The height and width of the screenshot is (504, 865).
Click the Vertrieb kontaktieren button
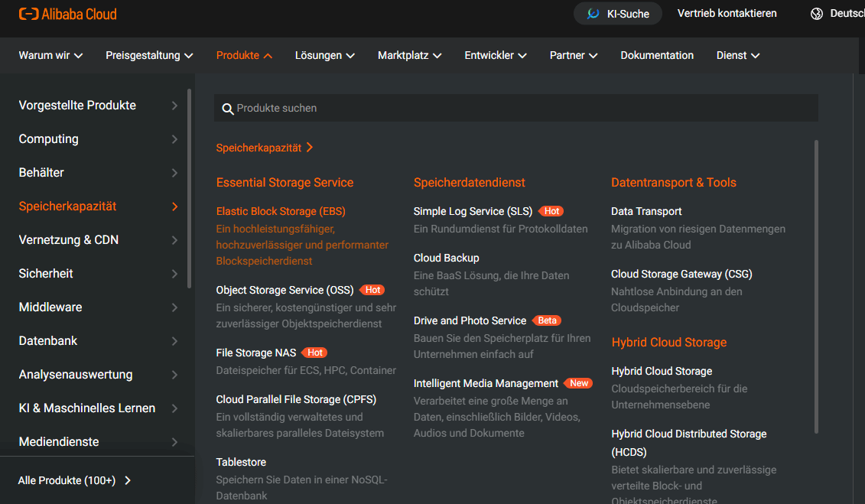727,13
